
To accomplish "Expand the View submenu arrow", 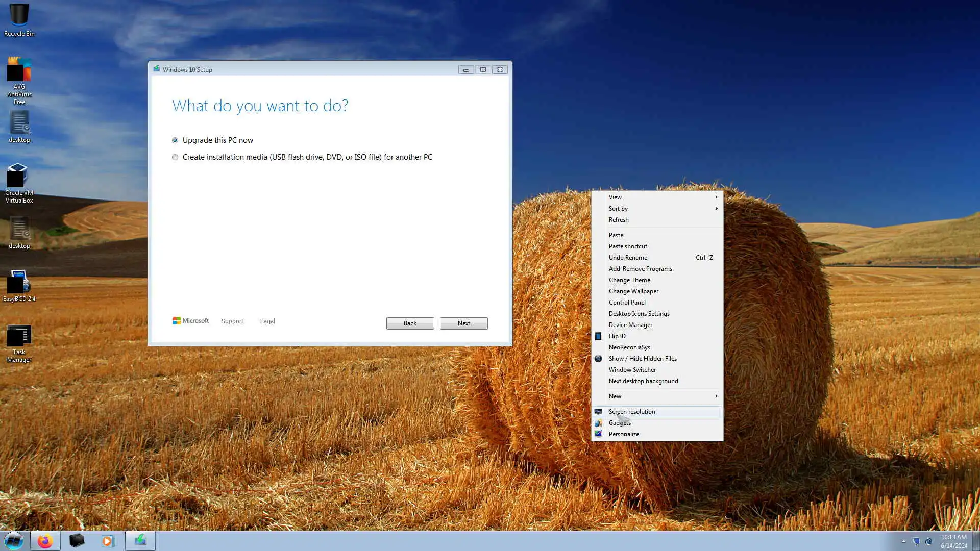I will click(x=716, y=197).
